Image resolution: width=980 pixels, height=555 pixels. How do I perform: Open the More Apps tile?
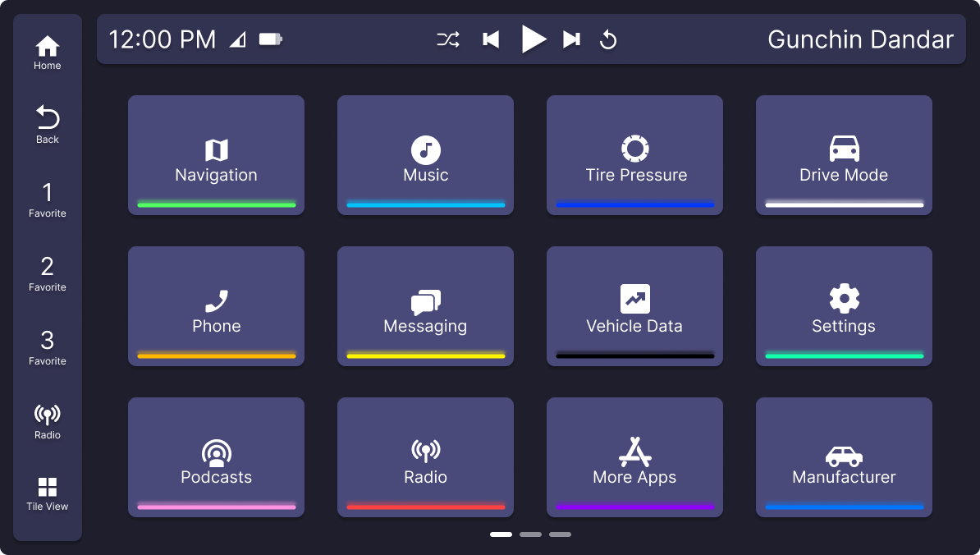pos(635,457)
